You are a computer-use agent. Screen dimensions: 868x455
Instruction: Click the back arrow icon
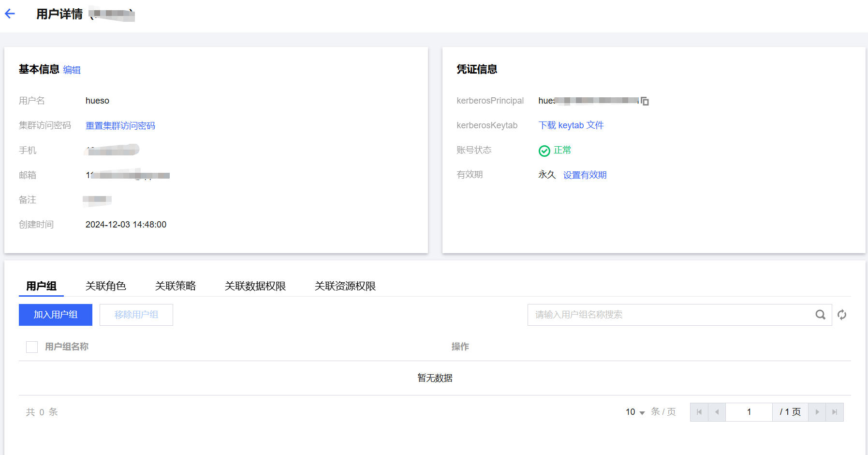tap(10, 14)
